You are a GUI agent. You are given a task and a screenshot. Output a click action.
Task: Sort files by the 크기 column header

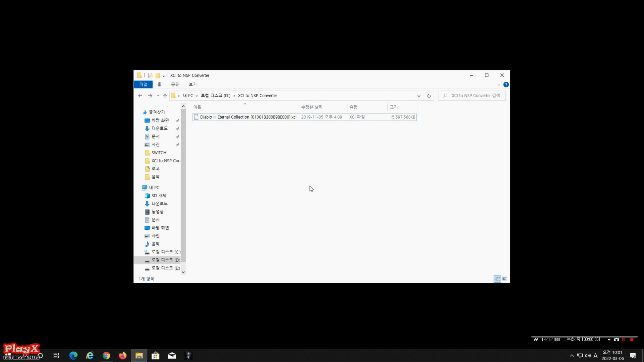(394, 107)
